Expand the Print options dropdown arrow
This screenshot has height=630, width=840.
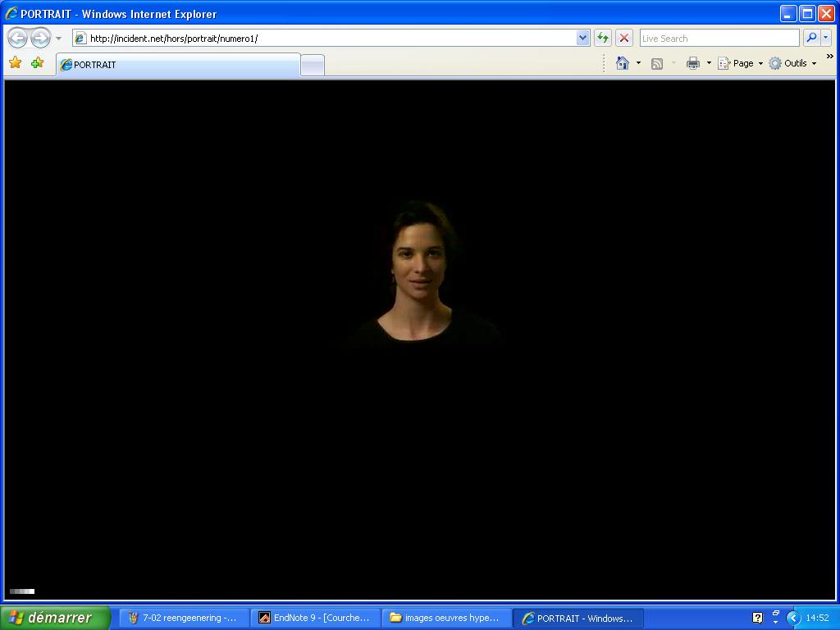(x=709, y=63)
